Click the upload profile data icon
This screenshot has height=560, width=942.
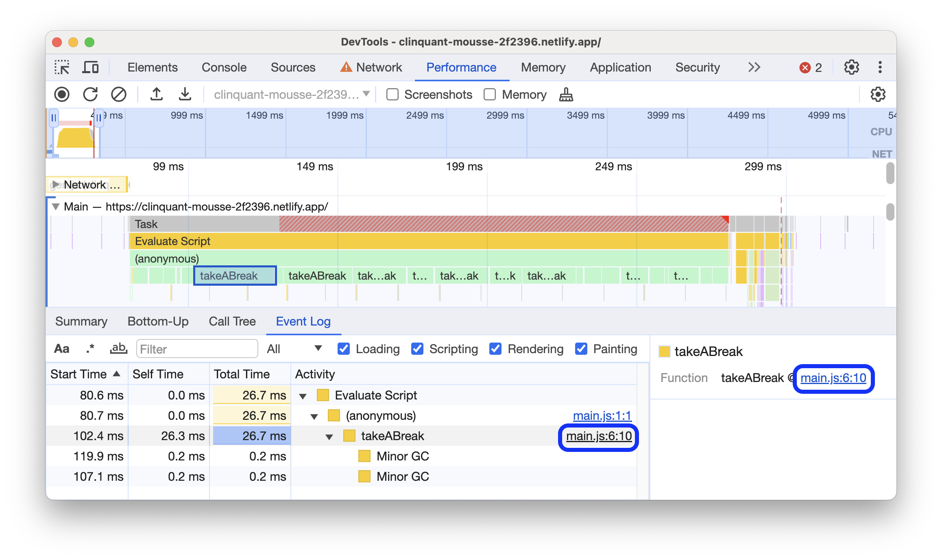[155, 94]
